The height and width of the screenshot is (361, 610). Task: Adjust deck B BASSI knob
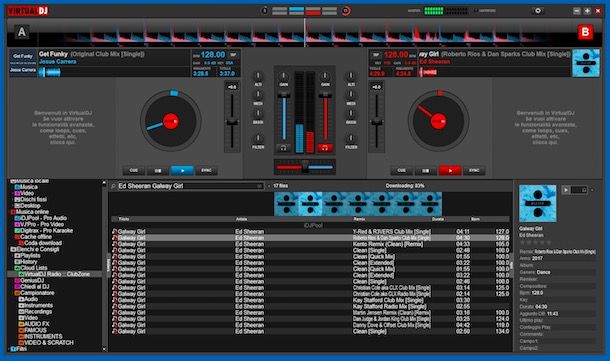click(351, 114)
